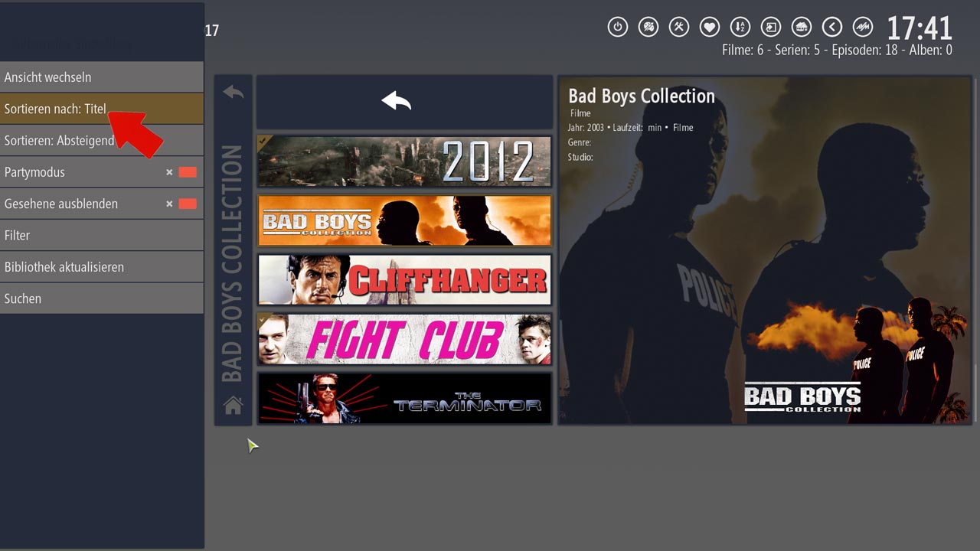Open favourites via the heart icon

tap(710, 28)
